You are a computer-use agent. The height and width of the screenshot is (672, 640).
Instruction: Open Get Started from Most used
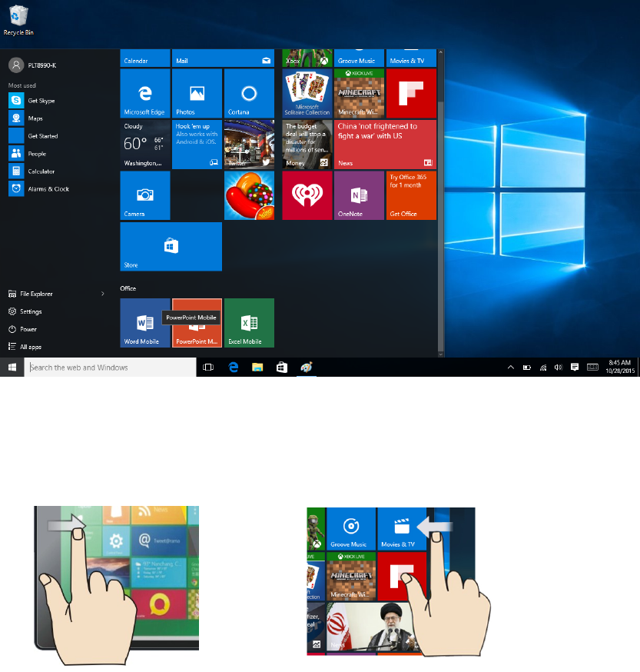click(x=55, y=136)
